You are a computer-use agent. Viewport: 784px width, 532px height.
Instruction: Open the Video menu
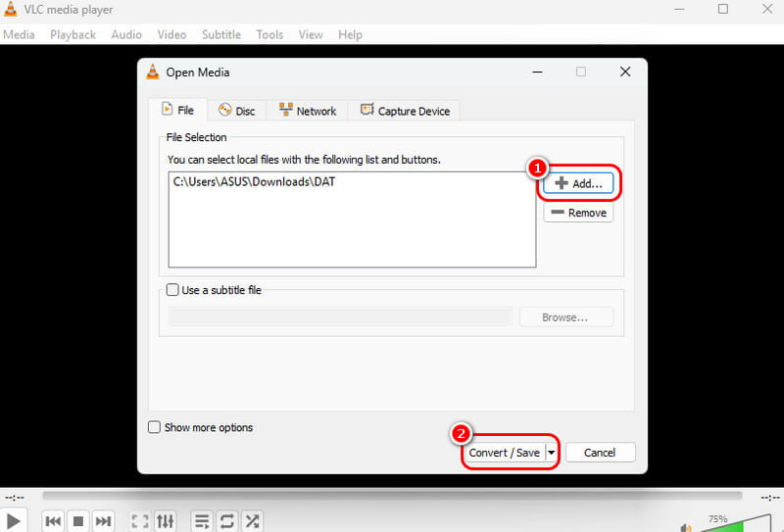click(172, 34)
